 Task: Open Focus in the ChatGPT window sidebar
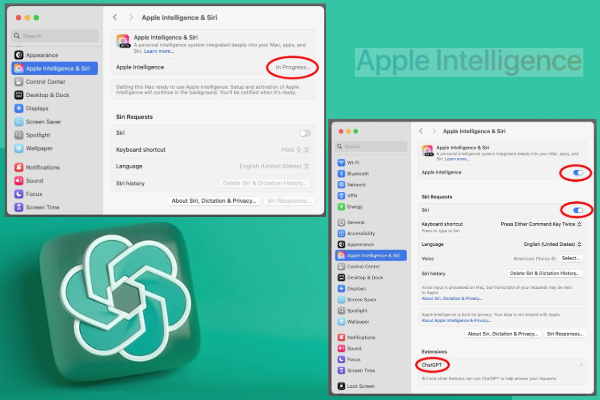coord(349,359)
